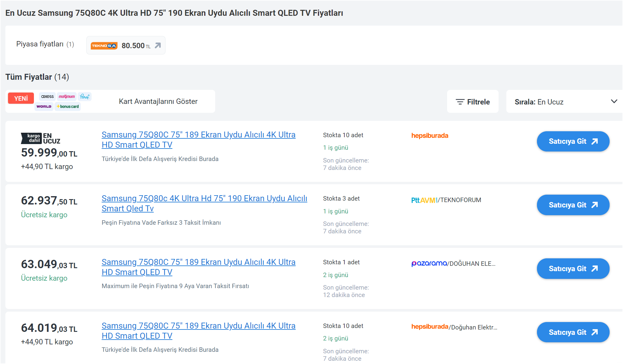Open the Filtrele filter button
623x364 pixels.
coord(473,102)
